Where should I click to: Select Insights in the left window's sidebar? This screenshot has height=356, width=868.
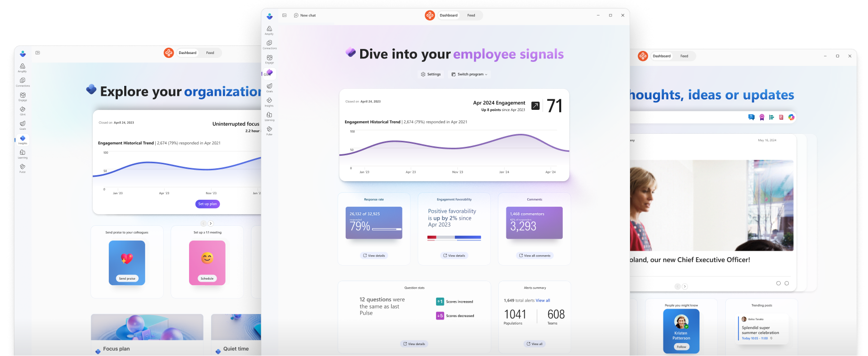pos(22,139)
